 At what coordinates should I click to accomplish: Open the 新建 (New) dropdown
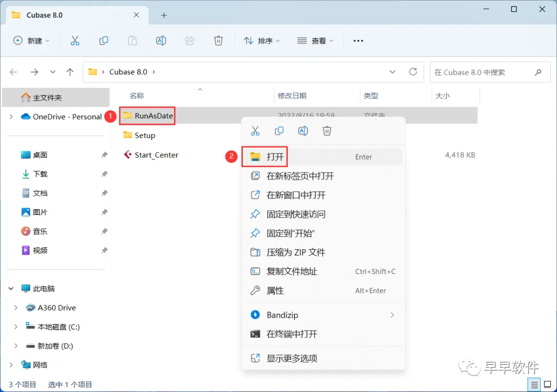coord(31,41)
